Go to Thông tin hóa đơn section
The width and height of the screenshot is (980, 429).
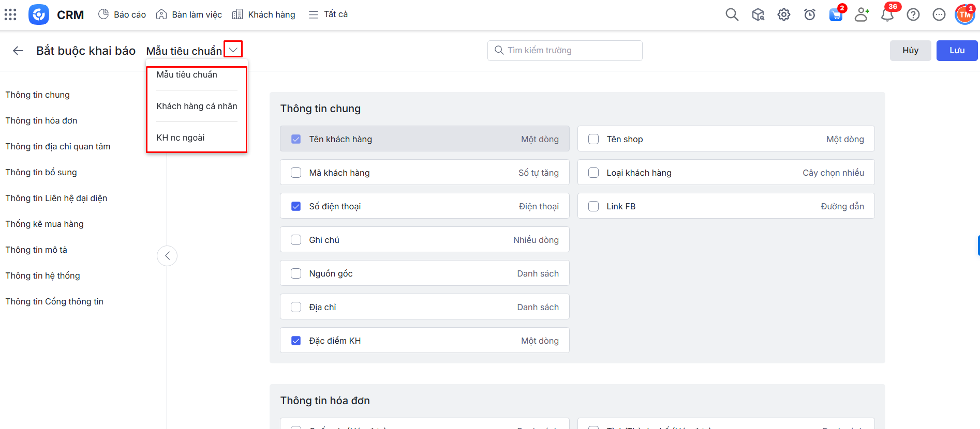click(41, 120)
